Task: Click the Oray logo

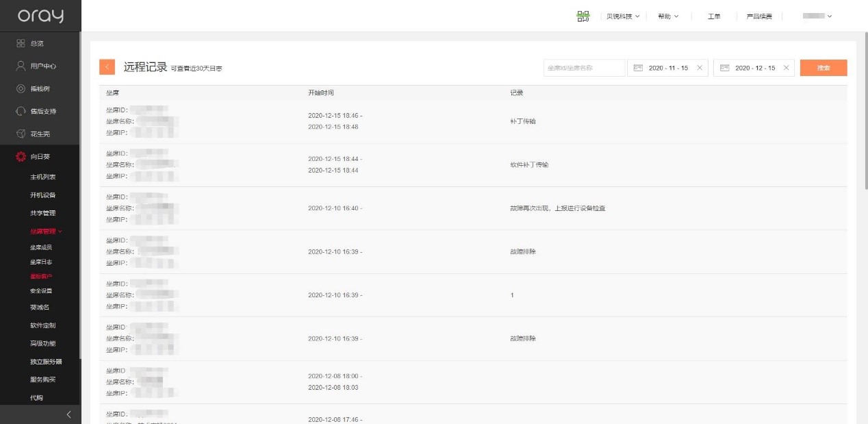Action: (40, 16)
